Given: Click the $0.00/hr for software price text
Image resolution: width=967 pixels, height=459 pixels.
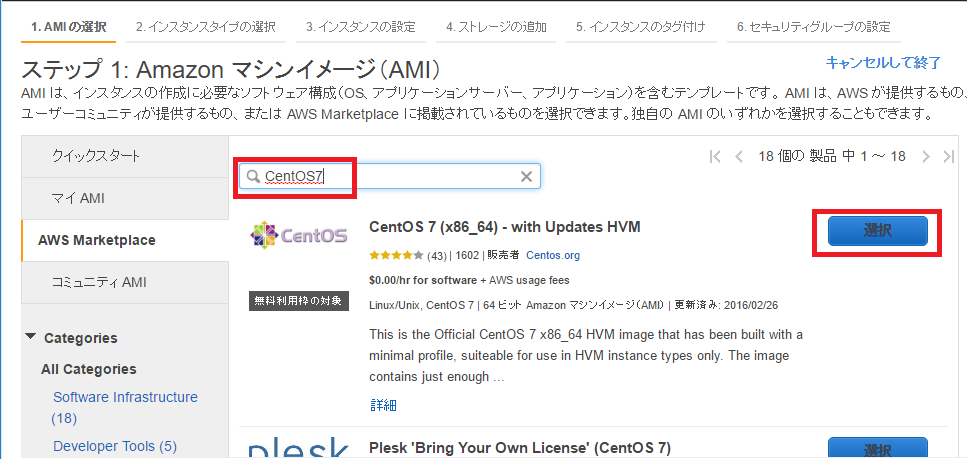Looking at the screenshot, I should click(422, 280).
